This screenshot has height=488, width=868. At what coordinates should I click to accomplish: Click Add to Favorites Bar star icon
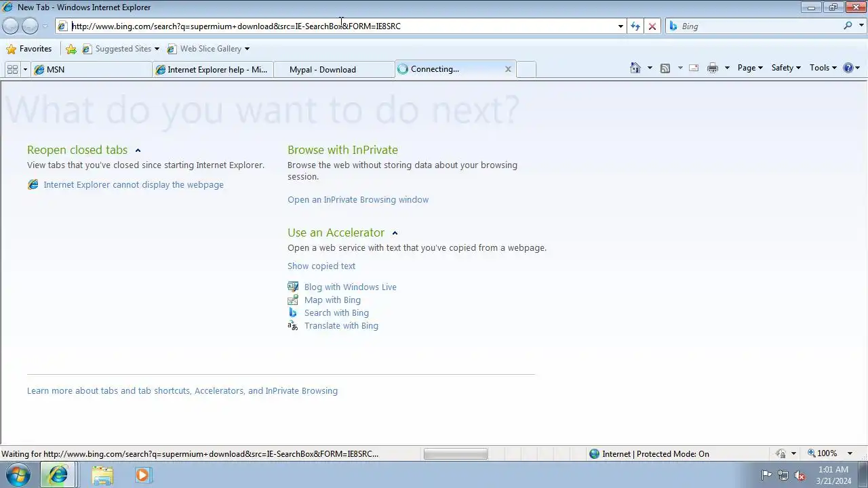71,49
